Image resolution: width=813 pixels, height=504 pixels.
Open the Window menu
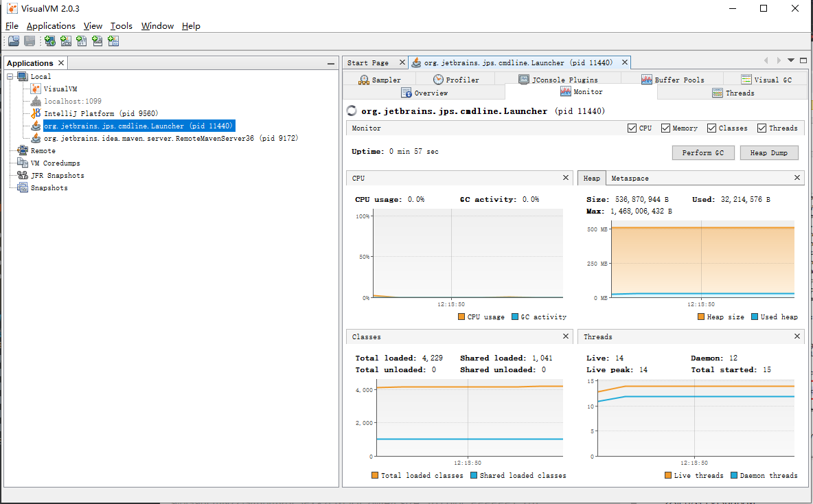tap(158, 26)
